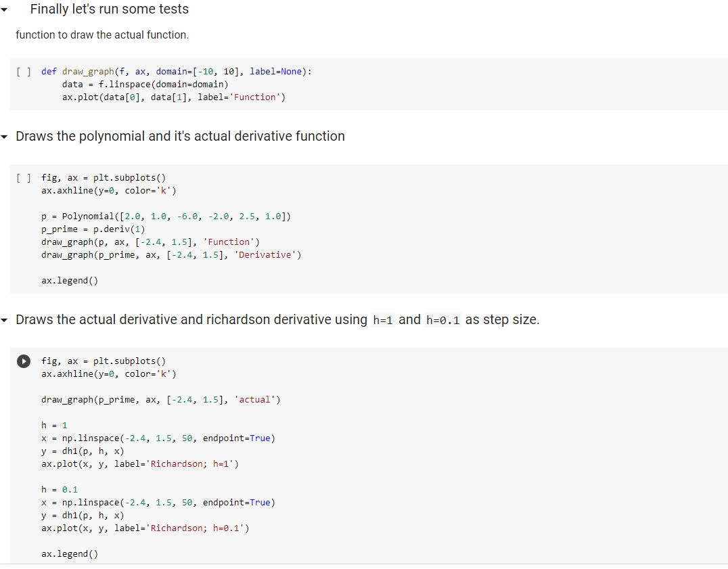Collapse the 'Draws the polynomial' section
The width and height of the screenshot is (728, 569).
click(x=5, y=136)
